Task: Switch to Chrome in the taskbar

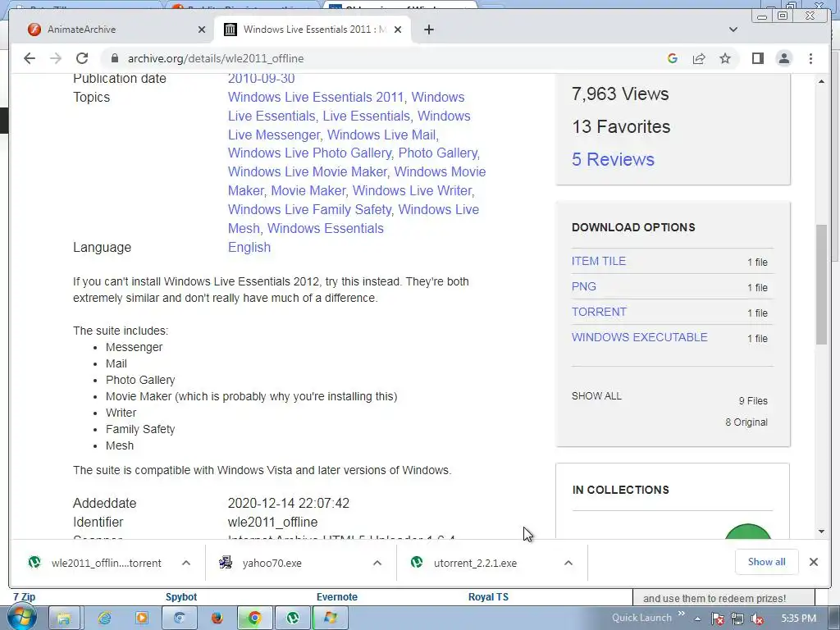Action: 254,619
